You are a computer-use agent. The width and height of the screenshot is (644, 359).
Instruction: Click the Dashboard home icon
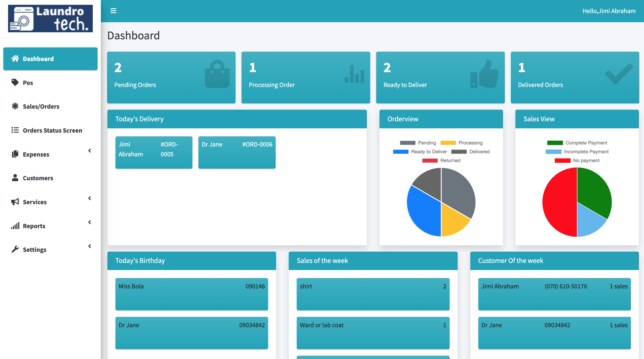[x=15, y=58]
